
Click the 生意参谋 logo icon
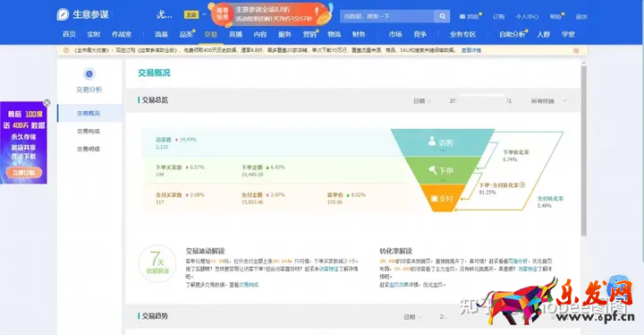(x=63, y=15)
